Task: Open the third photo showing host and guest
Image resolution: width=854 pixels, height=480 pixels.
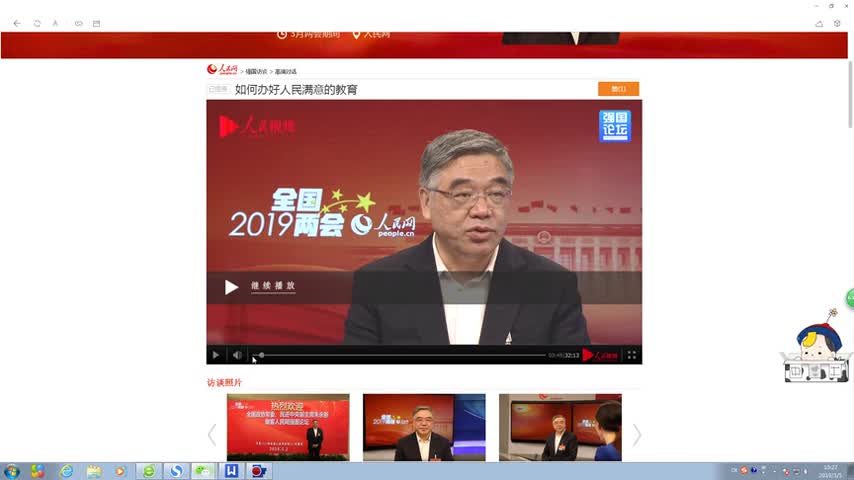Action: coord(560,427)
